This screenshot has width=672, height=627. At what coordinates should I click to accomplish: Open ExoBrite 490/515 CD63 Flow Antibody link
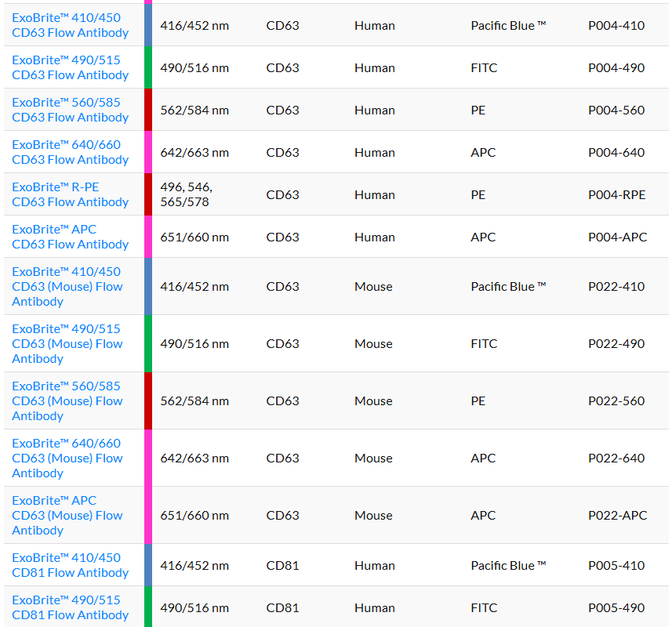click(x=71, y=67)
